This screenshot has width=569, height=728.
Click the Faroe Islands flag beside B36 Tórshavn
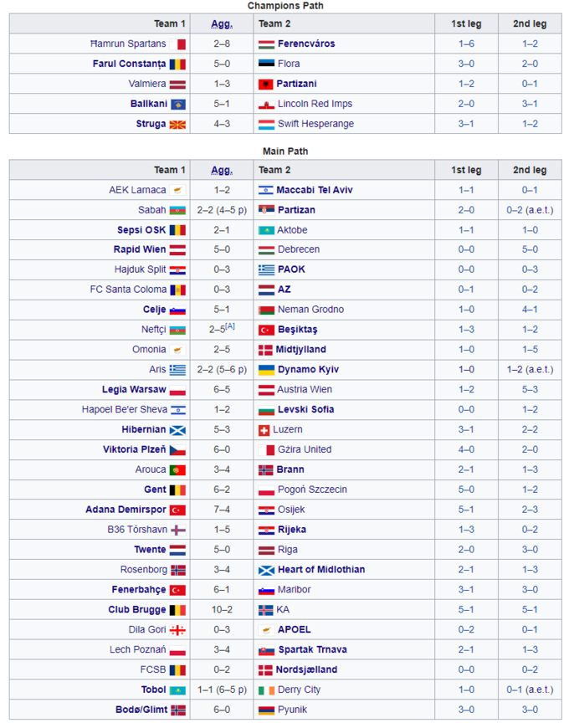tap(177, 531)
